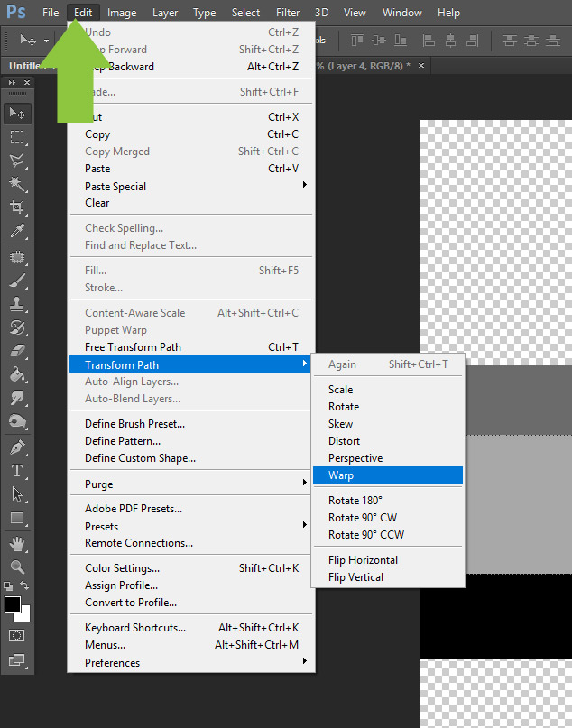
Task: Select the Rectangular Marquee tool
Action: tap(17, 137)
